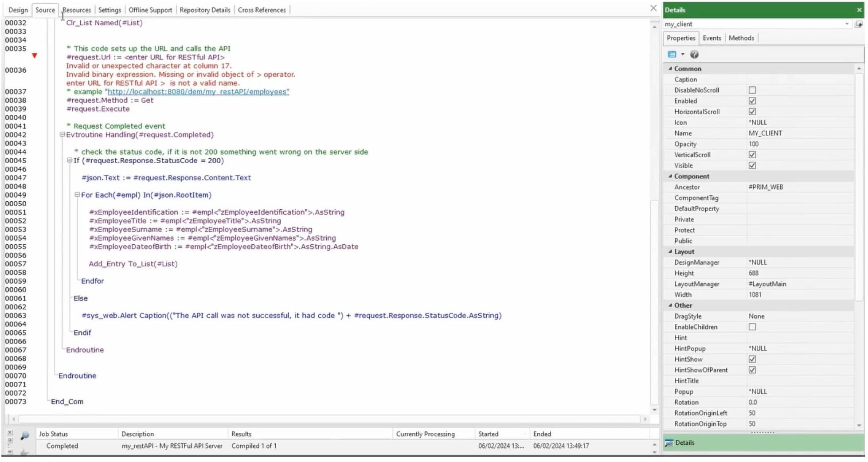Collapse the Other property group
The image size is (868, 462).
tap(670, 305)
